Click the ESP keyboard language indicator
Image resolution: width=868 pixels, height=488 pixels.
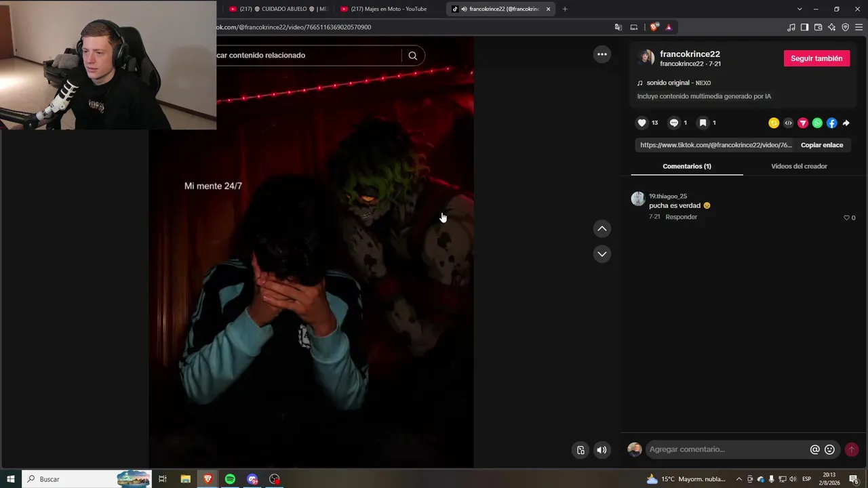point(807,479)
